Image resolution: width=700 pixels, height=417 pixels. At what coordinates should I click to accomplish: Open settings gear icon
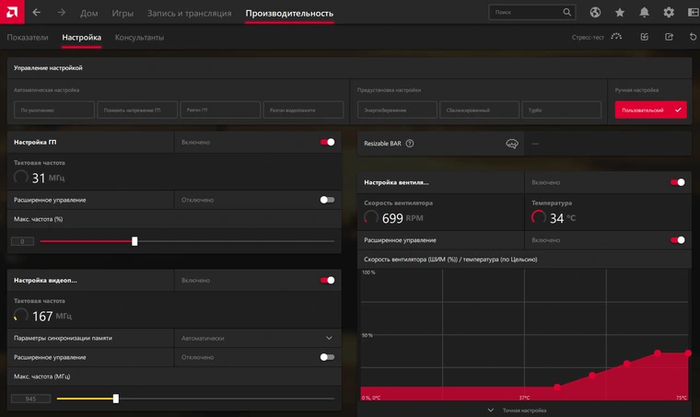669,13
